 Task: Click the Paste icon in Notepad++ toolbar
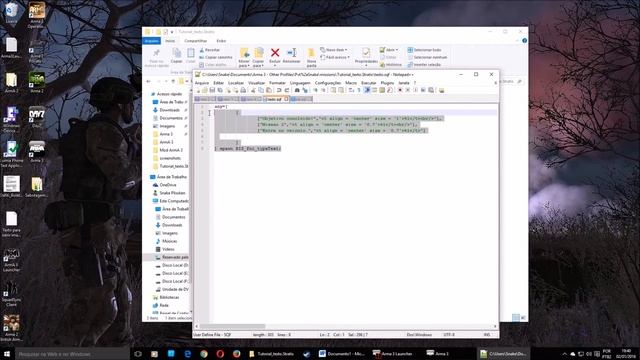(269, 90)
